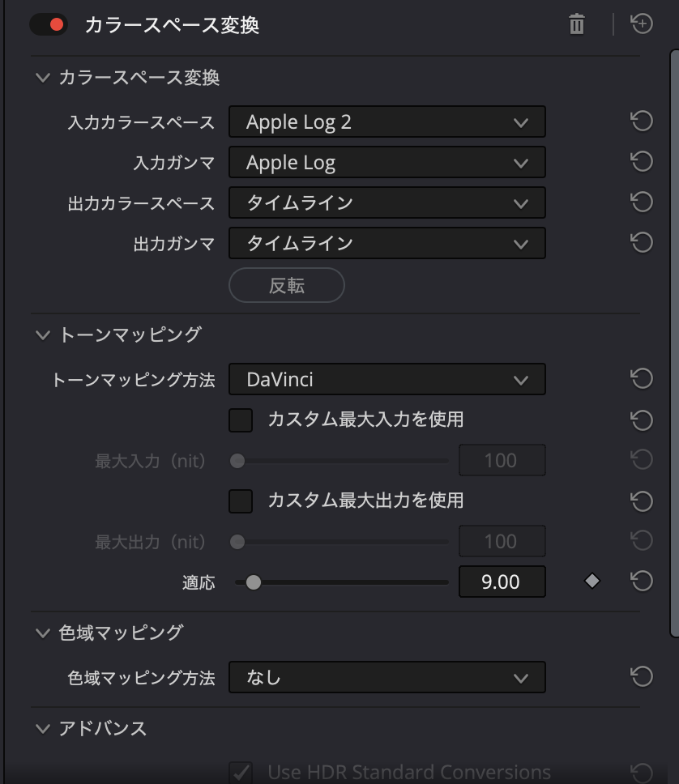Reset the 色域マッピング方法 setting
This screenshot has height=784, width=679.
642,676
